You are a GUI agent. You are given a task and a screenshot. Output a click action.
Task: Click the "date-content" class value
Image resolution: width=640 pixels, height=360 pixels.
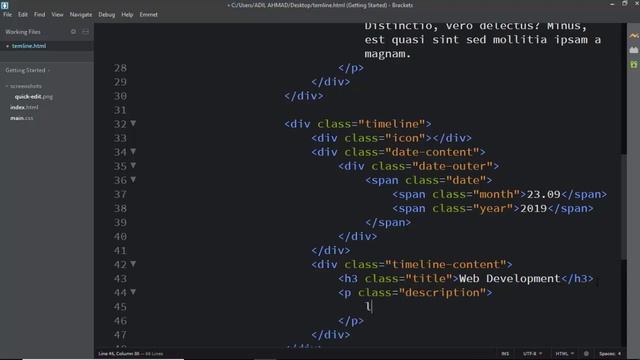coord(432,152)
